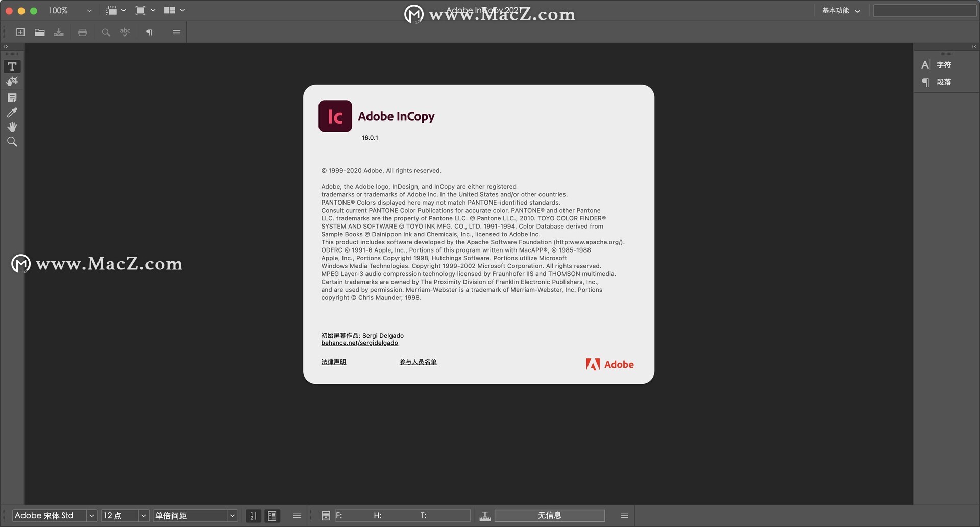The image size is (980, 527).
Task: Open the 段落 paragraph panel
Action: tap(937, 82)
